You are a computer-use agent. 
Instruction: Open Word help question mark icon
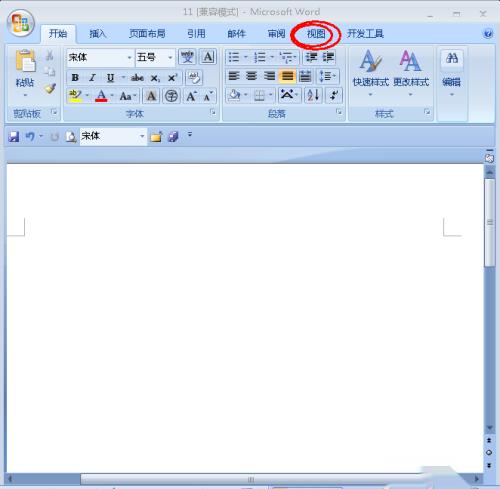[488, 33]
